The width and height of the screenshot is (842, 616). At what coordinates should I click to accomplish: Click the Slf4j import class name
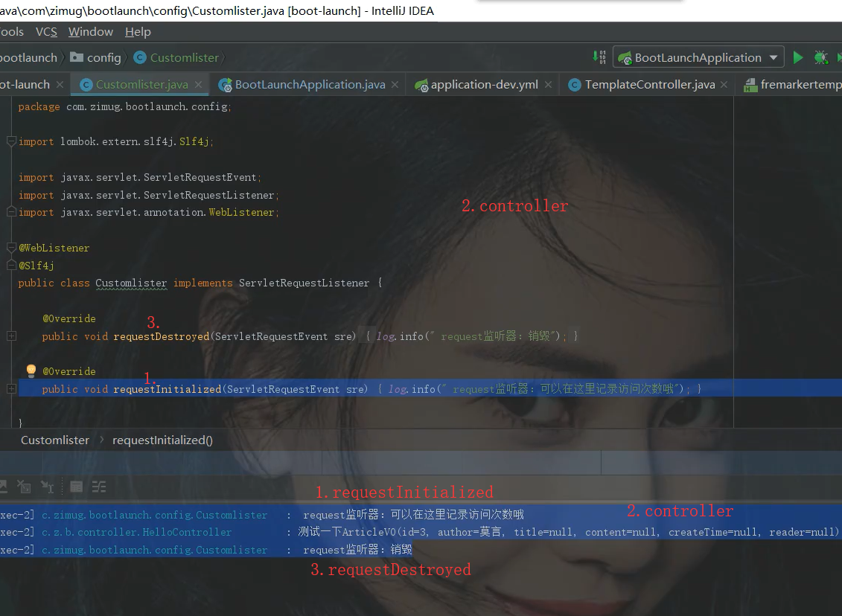[x=194, y=141]
